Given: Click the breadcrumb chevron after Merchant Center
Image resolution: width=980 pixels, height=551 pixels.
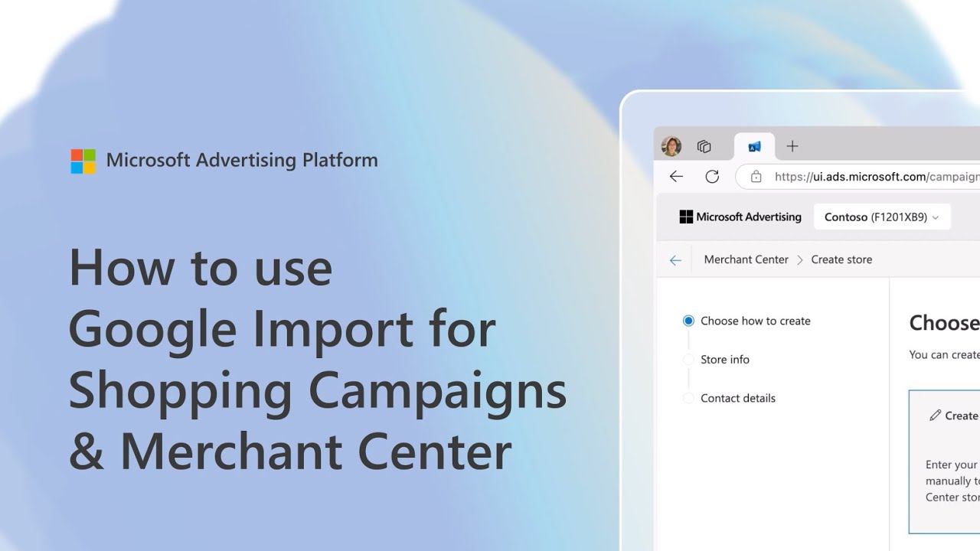Looking at the screenshot, I should click(x=800, y=260).
